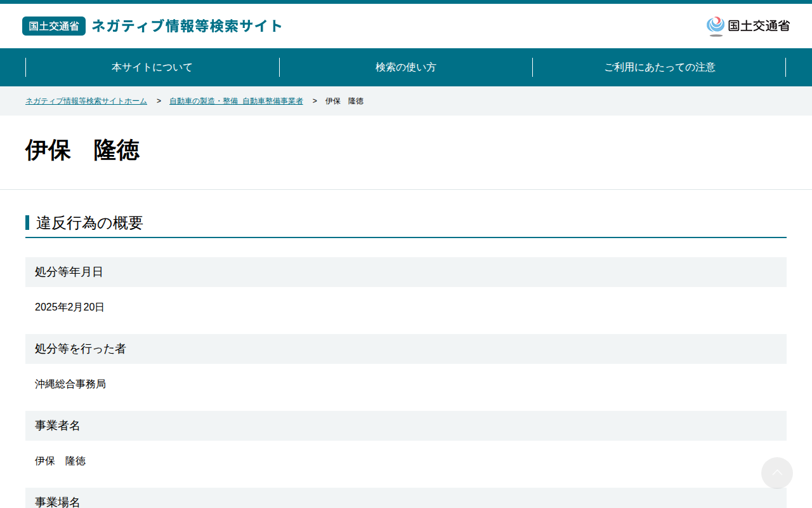
Task: Click the 国土交通省 text beside top-right logo
Action: click(x=759, y=26)
